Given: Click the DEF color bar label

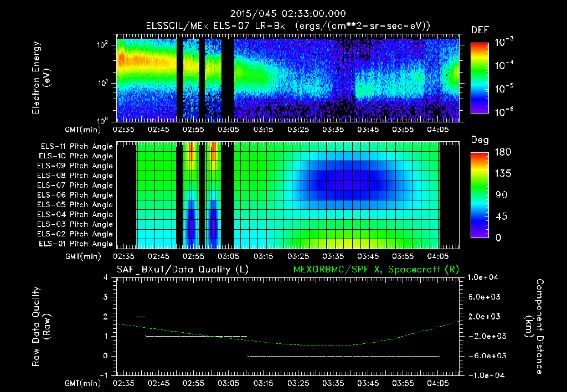Looking at the screenshot, I should pyautogui.click(x=480, y=30).
